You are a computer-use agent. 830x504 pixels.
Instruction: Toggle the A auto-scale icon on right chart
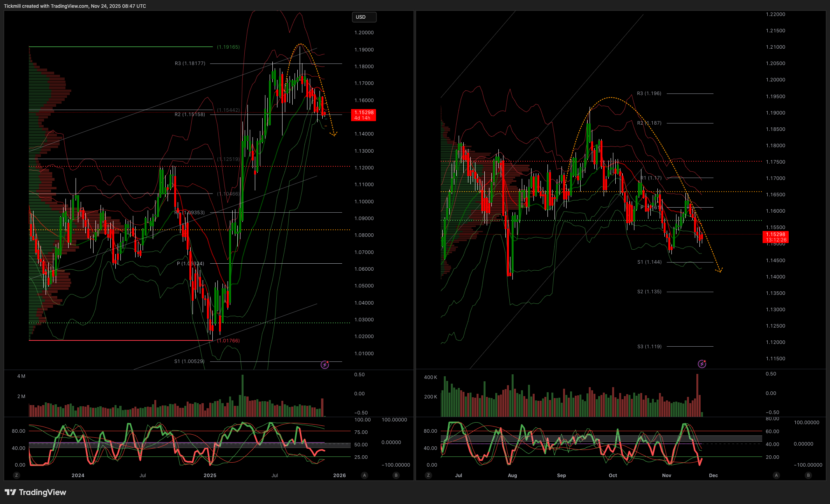click(x=776, y=475)
